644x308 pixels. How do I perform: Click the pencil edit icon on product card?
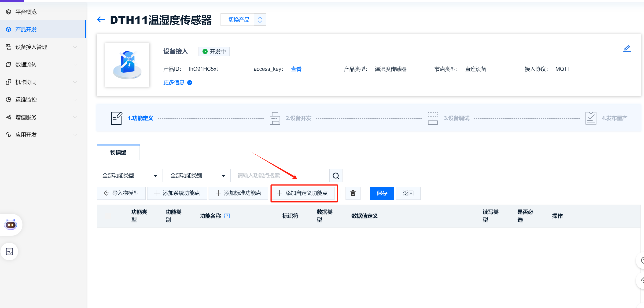tap(627, 48)
